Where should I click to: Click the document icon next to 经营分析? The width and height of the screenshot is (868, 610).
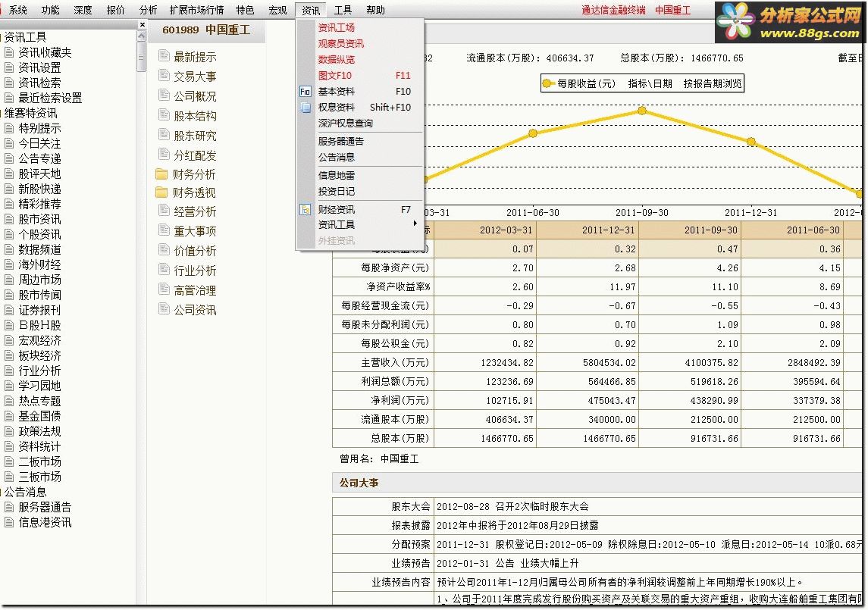(x=163, y=210)
